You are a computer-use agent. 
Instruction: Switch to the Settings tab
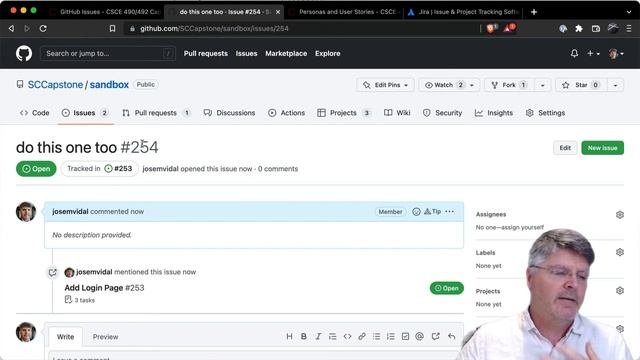point(546,113)
